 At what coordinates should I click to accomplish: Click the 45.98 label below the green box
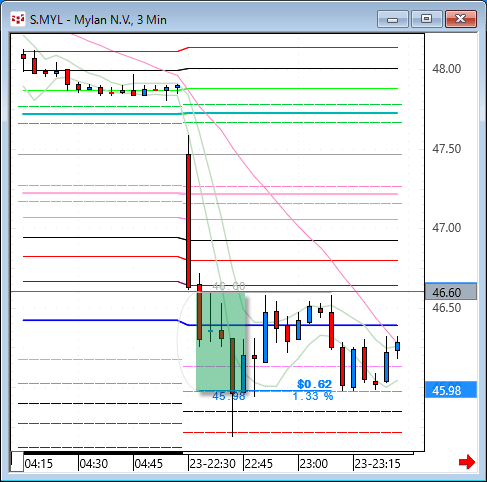229,396
